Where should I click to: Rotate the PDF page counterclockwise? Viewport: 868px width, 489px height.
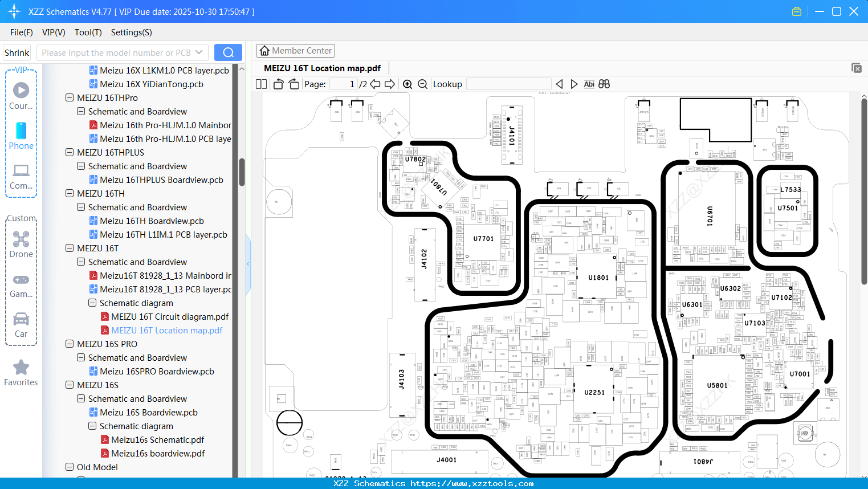[x=278, y=84]
